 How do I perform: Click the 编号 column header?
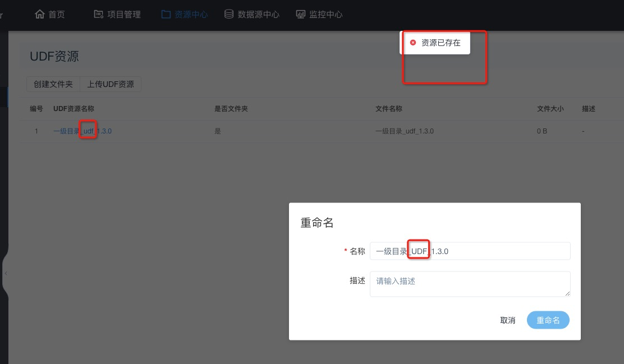pyautogui.click(x=36, y=109)
